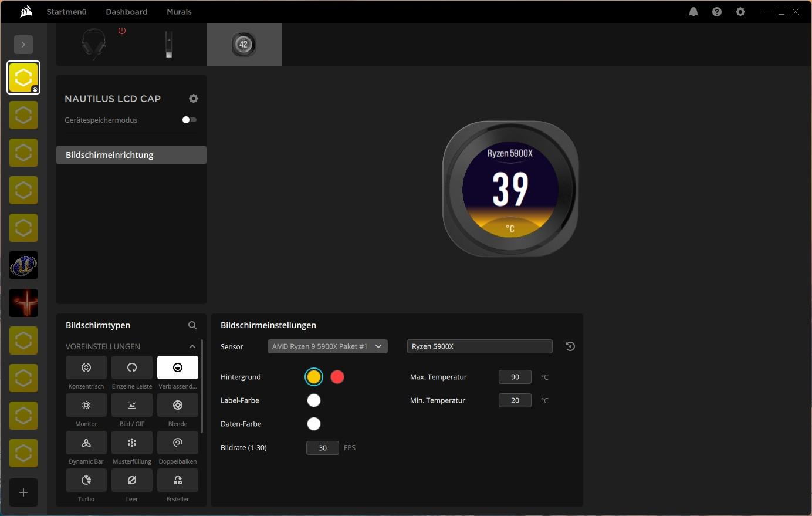Click the Max. Temperatur field showing 90
812x516 pixels.
pyautogui.click(x=515, y=377)
